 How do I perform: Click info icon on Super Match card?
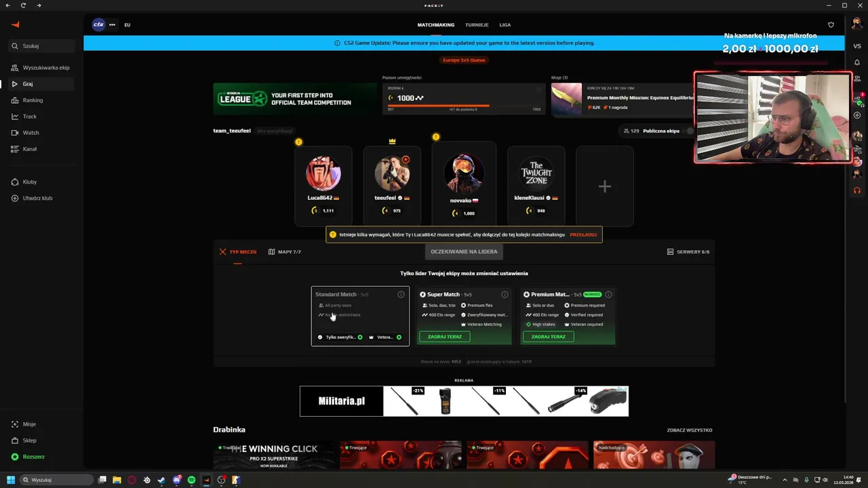[x=505, y=295]
